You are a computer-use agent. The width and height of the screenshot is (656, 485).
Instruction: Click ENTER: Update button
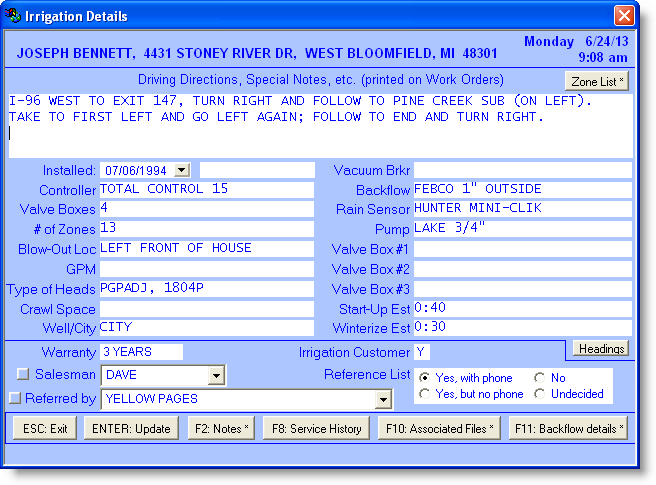[128, 428]
